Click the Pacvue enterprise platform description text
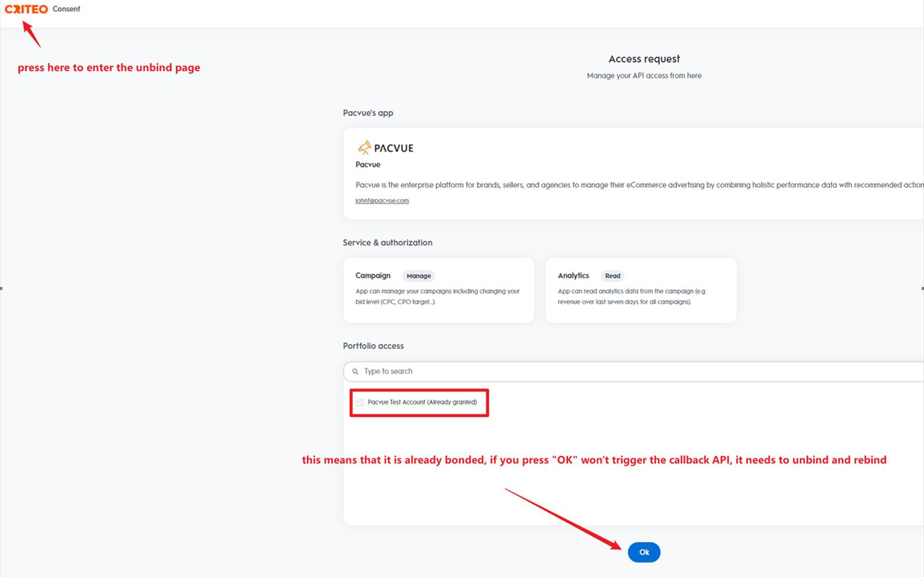 (640, 185)
